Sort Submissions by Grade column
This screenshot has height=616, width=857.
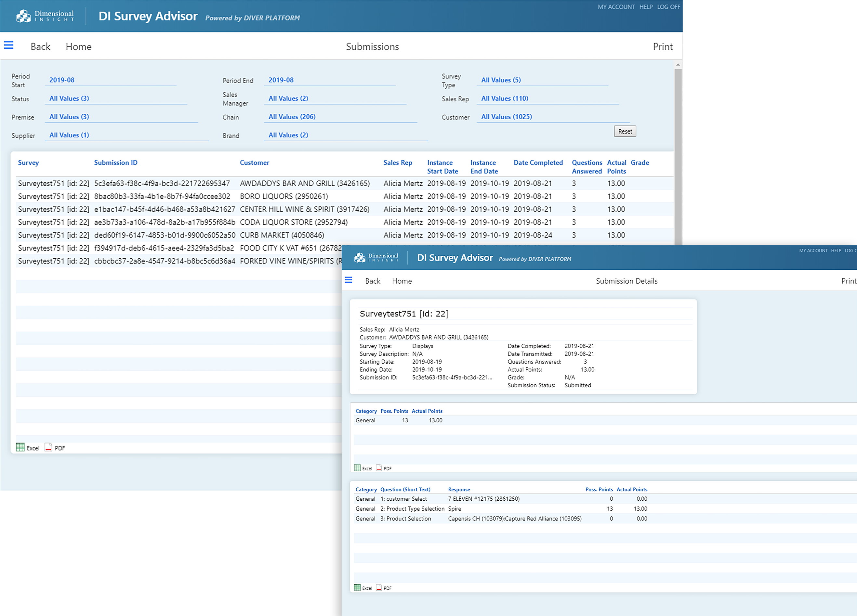640,162
